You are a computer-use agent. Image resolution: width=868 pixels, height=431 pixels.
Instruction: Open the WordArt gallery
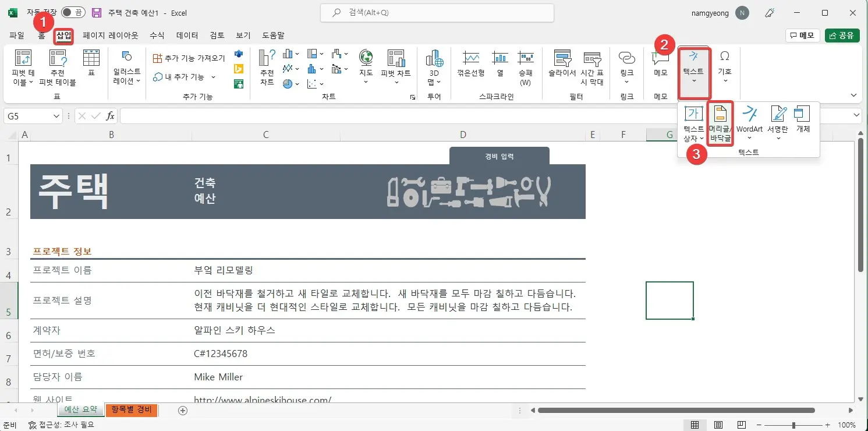749,124
